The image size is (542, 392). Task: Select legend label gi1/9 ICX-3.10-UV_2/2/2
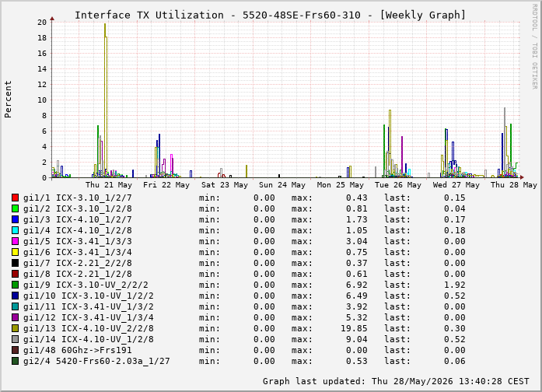[x=86, y=285]
